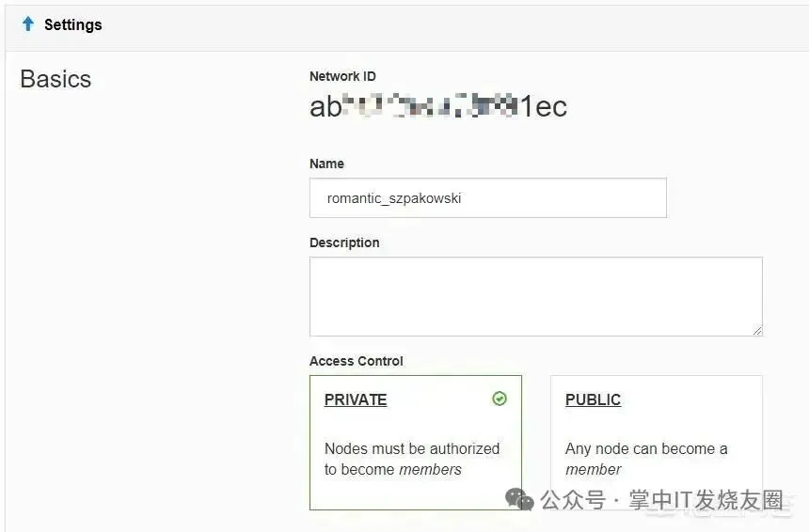Viewport: 809px width, 532px height.
Task: Click the Basics section heading
Action: (56, 79)
